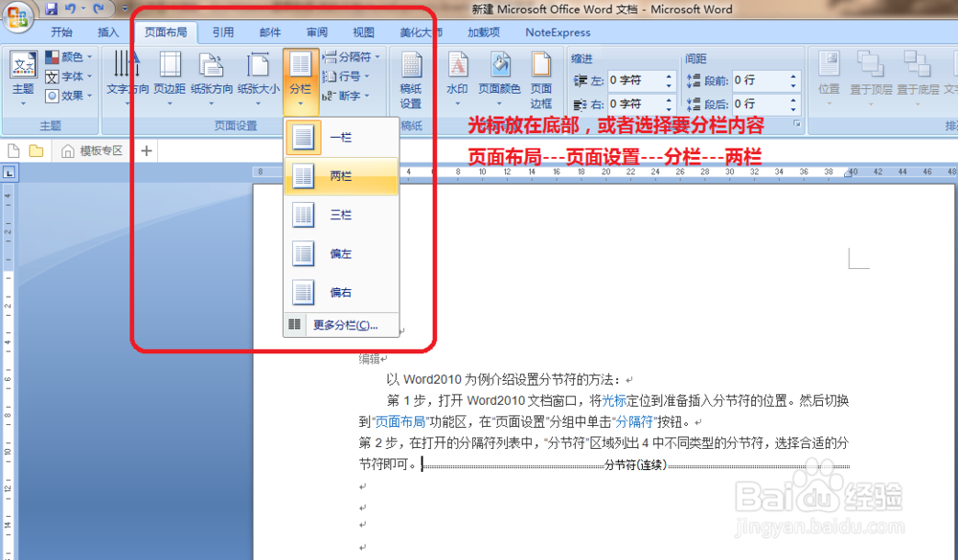Screen dimensions: 958x560
Task: Open the 开始 ribbon tab
Action: (x=61, y=33)
